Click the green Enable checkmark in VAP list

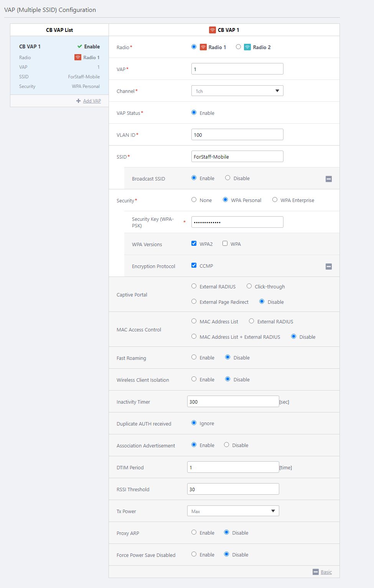[x=80, y=46]
